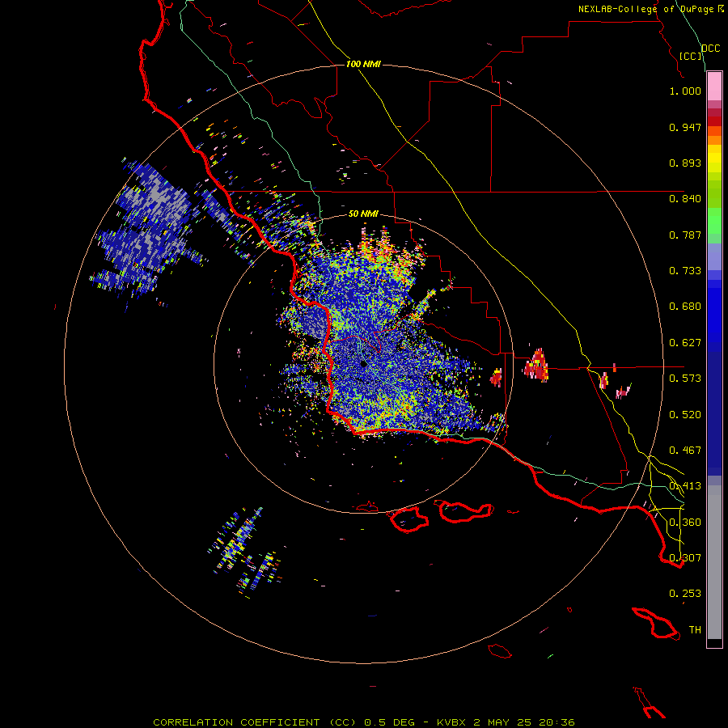
Task: Select the 0.893 legend value
Action: (x=685, y=163)
